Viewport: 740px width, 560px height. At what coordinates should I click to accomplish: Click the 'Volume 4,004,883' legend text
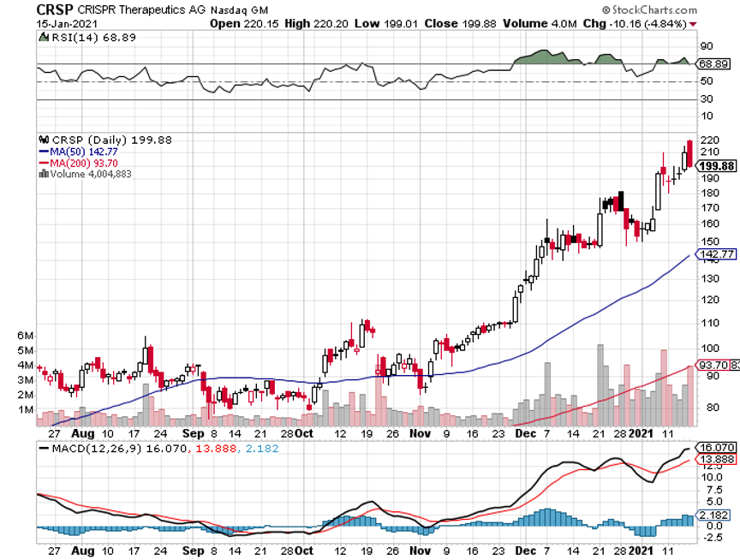[91, 174]
